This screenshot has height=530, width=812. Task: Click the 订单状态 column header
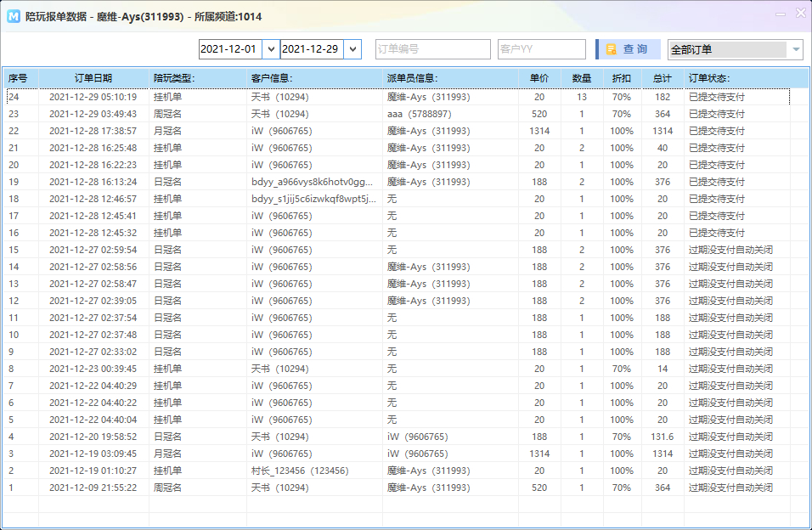pos(737,78)
